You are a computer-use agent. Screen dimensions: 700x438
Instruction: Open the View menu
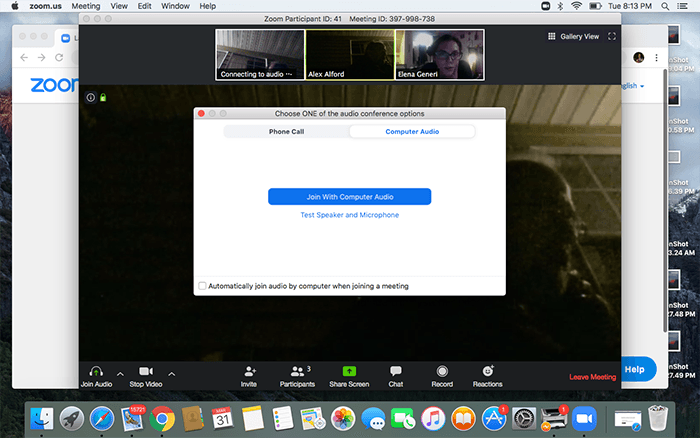[x=119, y=6]
